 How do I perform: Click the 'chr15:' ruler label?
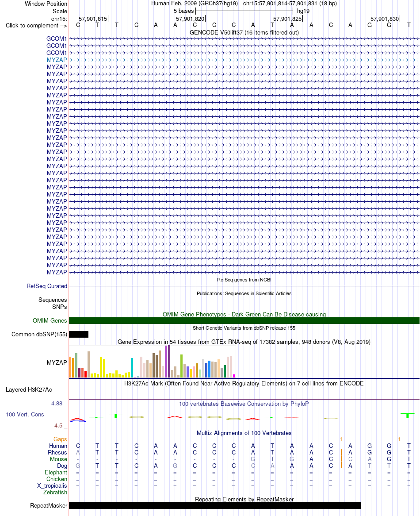click(59, 19)
